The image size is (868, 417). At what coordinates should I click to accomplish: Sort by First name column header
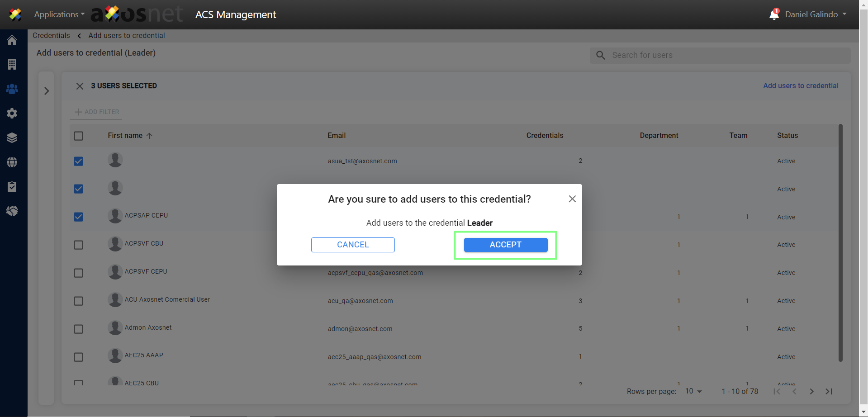point(125,136)
